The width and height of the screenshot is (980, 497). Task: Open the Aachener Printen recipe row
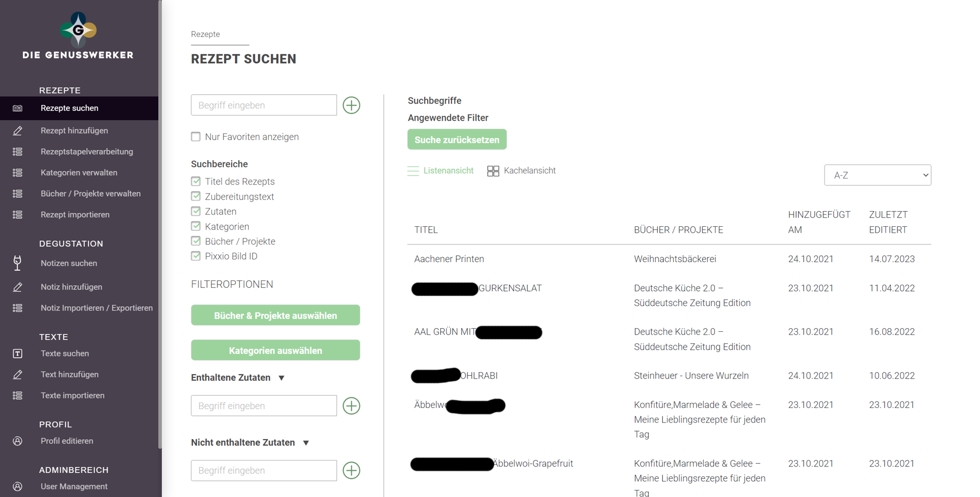[x=449, y=259]
